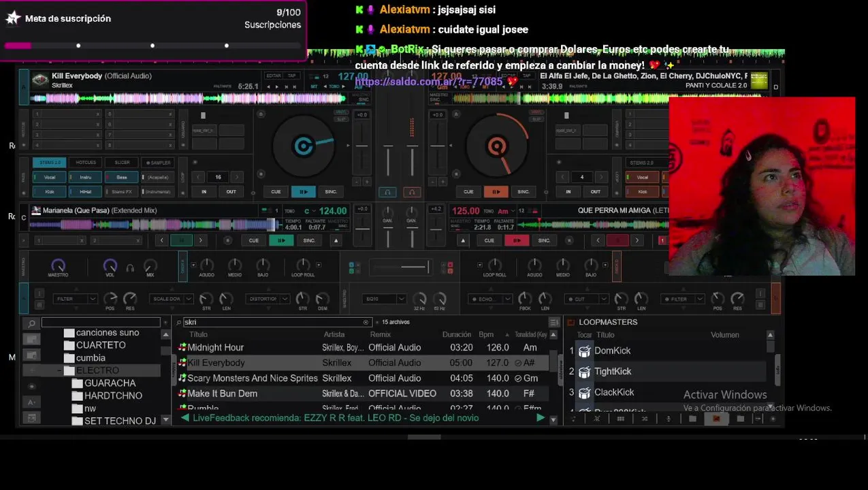Open browser options list icon

pyautogui.click(x=553, y=323)
